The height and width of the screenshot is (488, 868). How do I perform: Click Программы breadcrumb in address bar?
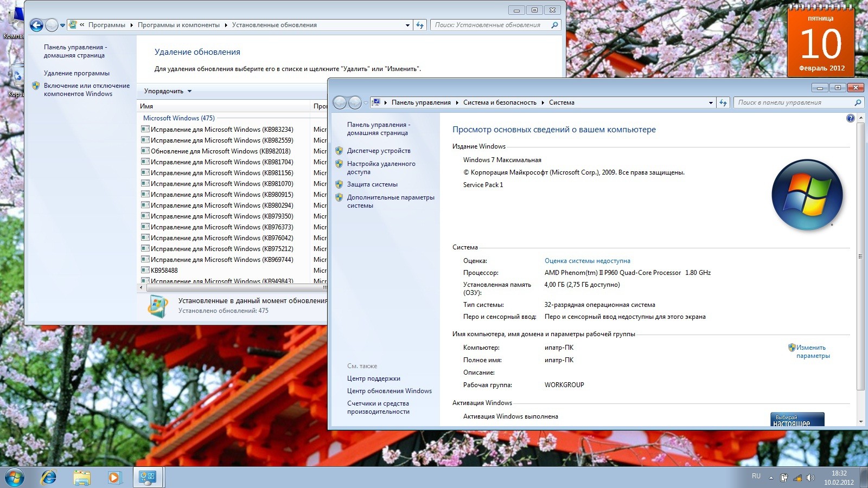click(107, 25)
